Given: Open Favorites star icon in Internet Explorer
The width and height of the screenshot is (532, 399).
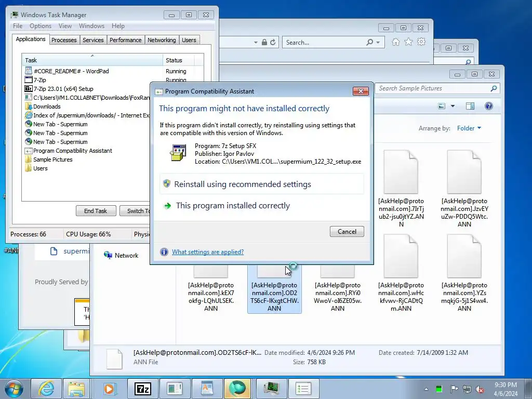Looking at the screenshot, I should [x=408, y=42].
